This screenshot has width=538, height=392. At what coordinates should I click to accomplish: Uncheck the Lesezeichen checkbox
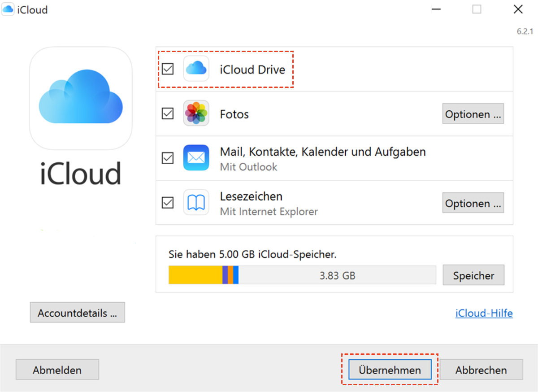pos(168,203)
